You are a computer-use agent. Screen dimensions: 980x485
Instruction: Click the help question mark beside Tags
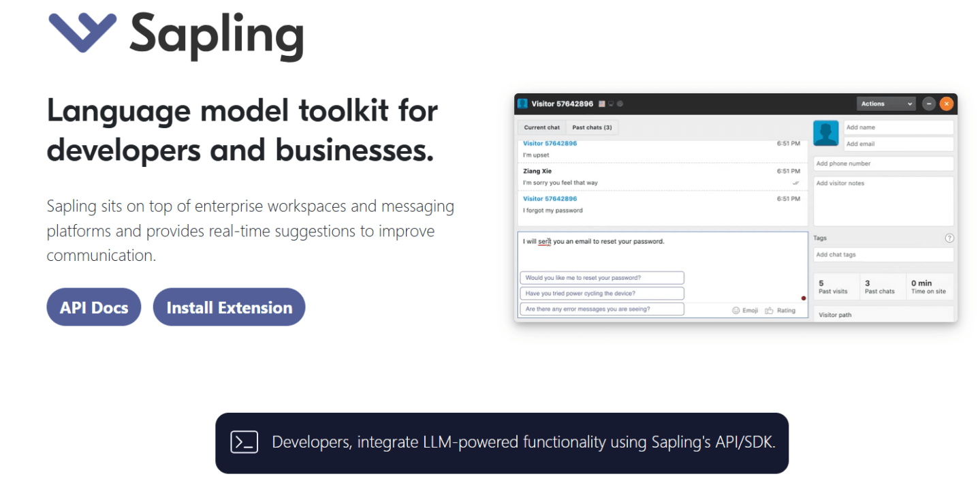[x=949, y=238]
